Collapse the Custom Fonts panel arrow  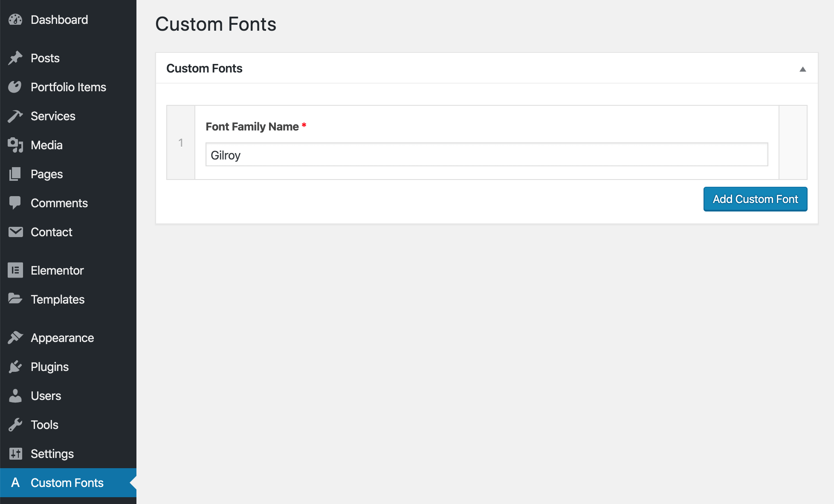[x=802, y=69]
